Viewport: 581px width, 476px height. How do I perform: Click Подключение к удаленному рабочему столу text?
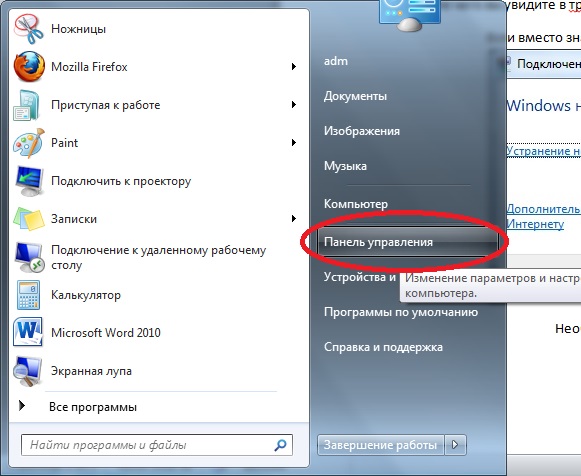coord(158,257)
